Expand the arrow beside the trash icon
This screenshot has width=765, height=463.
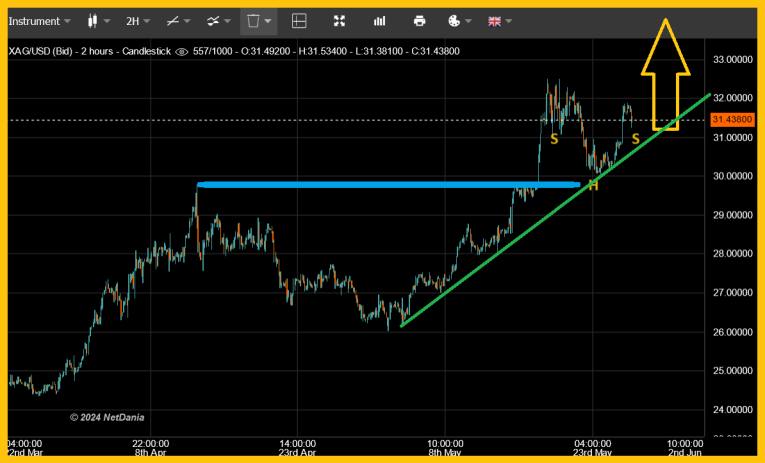pos(270,21)
